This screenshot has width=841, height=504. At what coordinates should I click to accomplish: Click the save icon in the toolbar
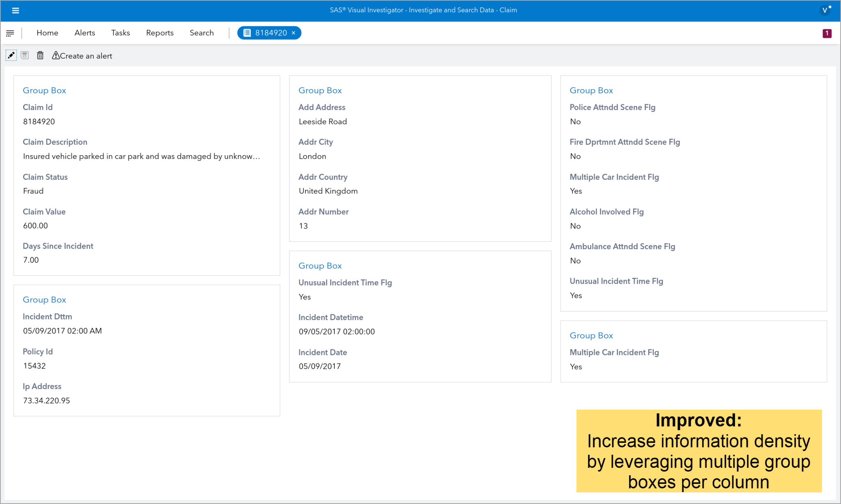click(25, 55)
